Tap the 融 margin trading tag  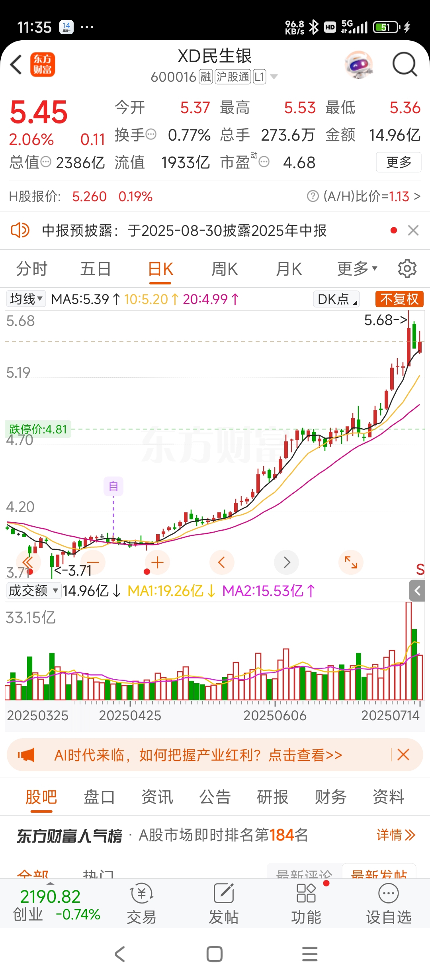(x=206, y=76)
